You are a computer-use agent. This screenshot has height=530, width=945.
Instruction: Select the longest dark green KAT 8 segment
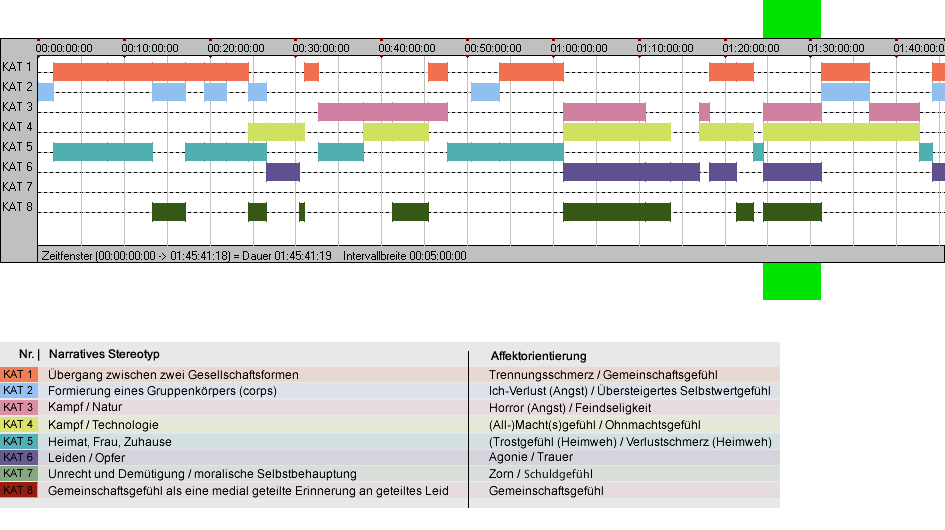coord(617,212)
